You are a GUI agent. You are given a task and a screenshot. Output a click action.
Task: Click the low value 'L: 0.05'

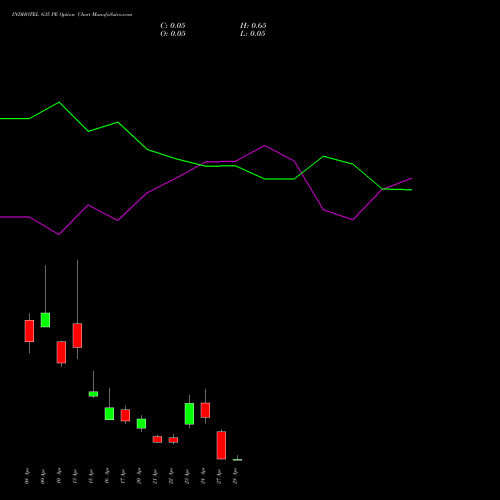point(253,34)
